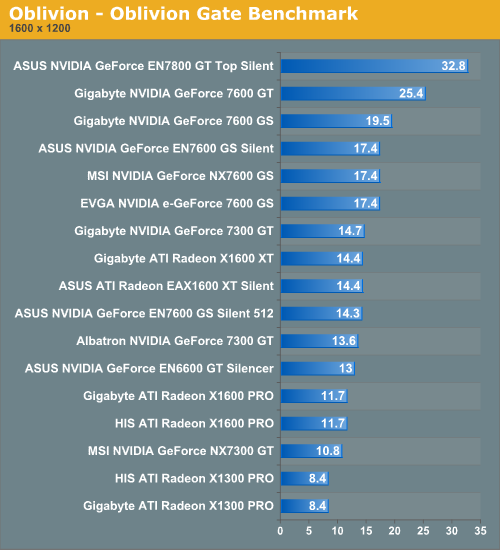Screen dimensions: 500x550
Task: Click the x-axis tick label 5
Action: tap(309, 531)
